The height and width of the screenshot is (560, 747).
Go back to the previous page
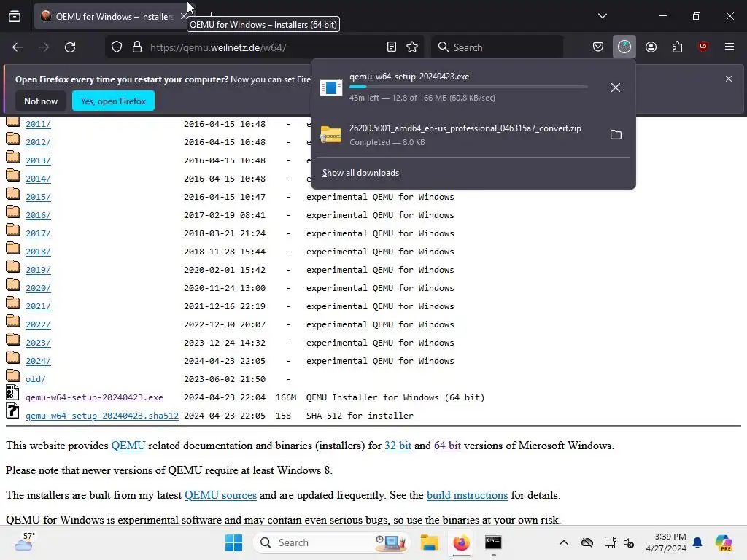[18, 47]
